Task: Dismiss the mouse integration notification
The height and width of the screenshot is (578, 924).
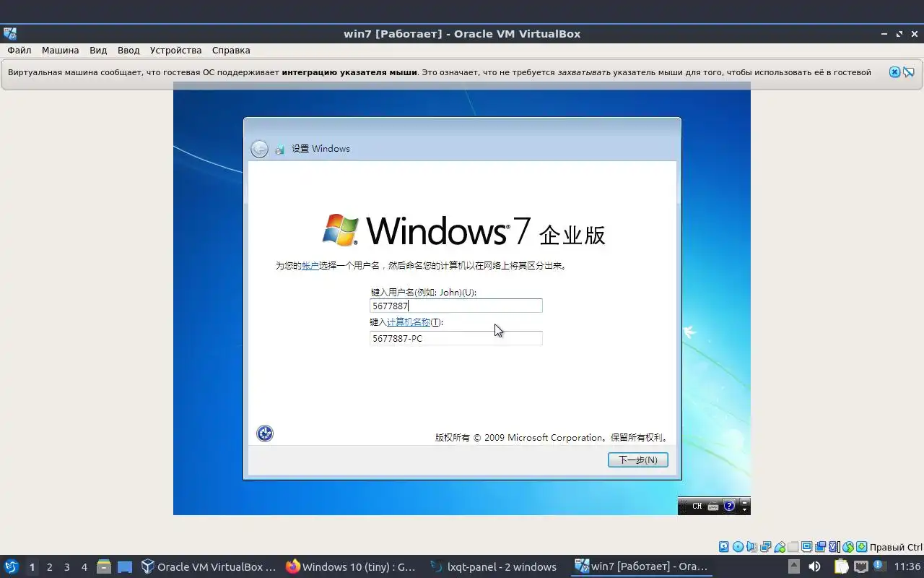Action: pyautogui.click(x=894, y=72)
